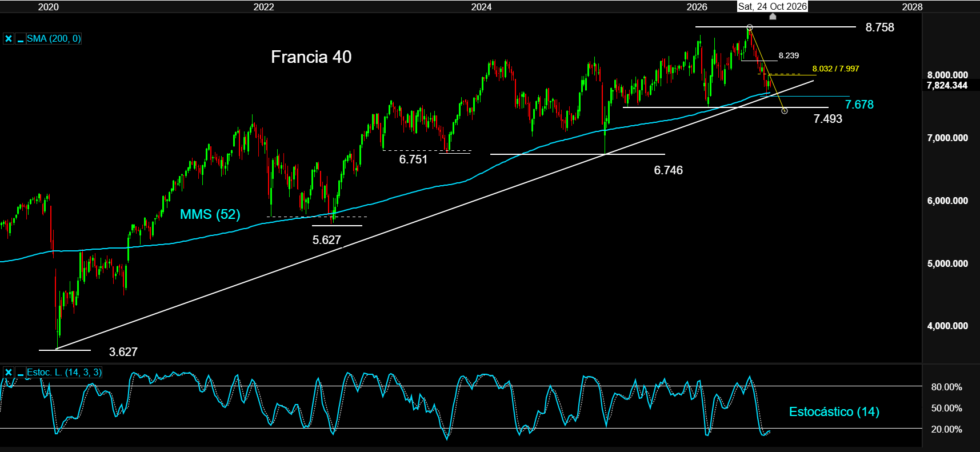Select the 7.493 target label
The height and width of the screenshot is (452, 980).
(827, 119)
